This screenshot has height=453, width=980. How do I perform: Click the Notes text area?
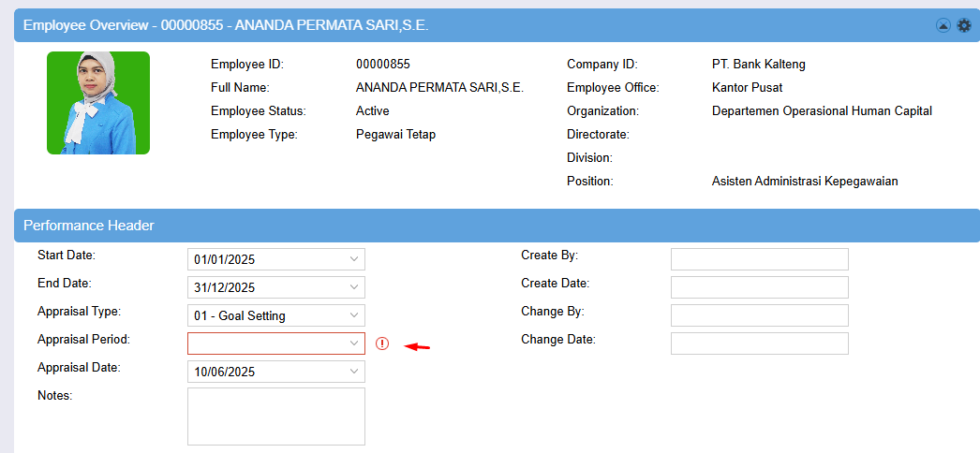click(x=276, y=416)
